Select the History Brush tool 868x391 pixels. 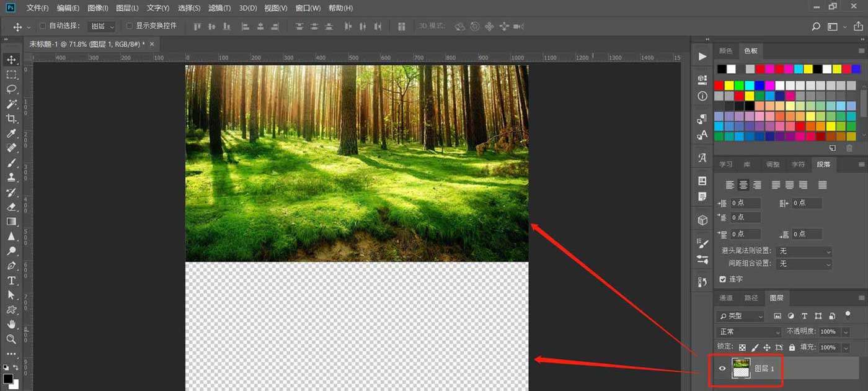(x=11, y=192)
